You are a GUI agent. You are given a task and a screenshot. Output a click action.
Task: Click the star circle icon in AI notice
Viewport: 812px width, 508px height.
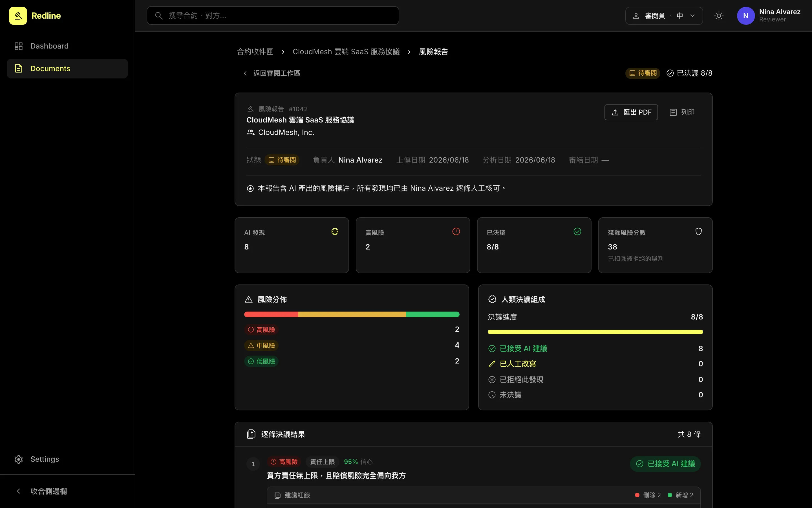(250, 189)
